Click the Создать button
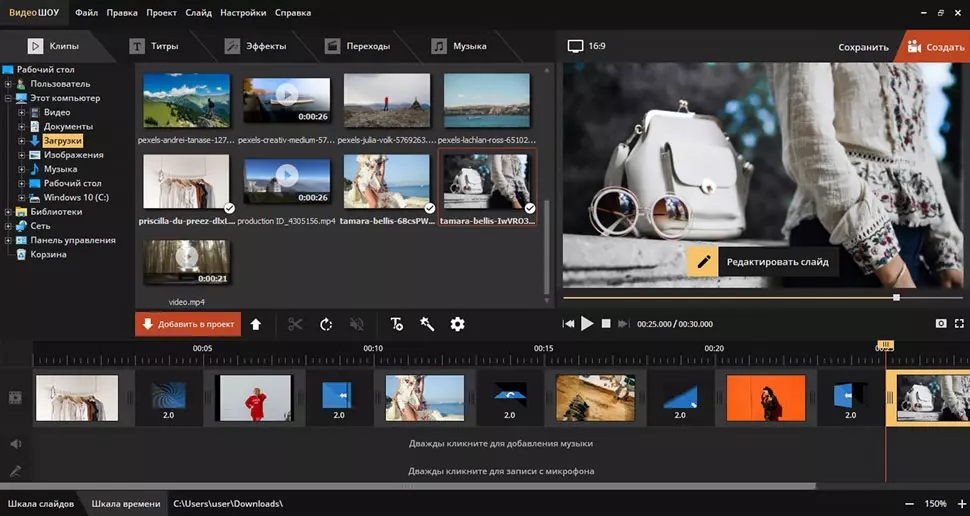 tap(935, 47)
